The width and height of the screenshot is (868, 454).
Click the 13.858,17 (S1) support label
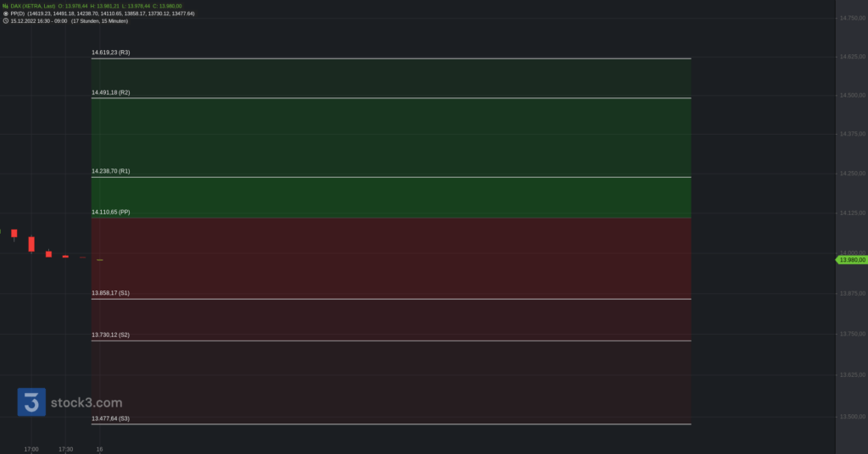point(111,292)
